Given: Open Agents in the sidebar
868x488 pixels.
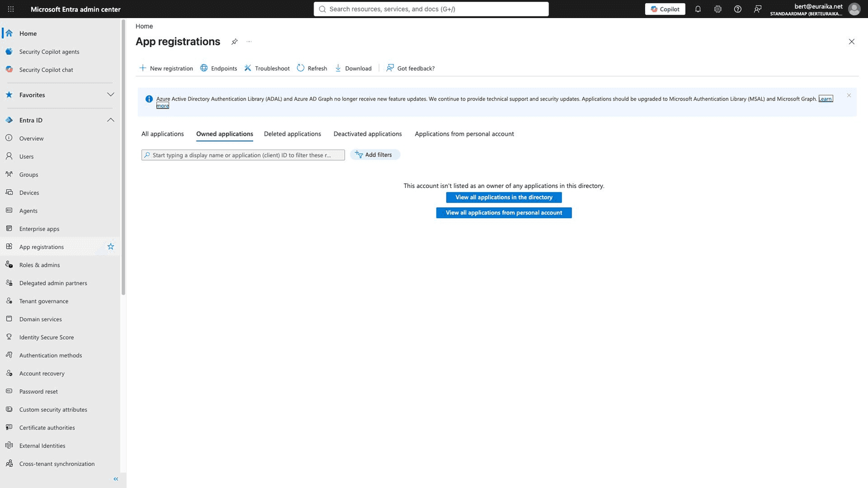Looking at the screenshot, I should pos(60,211).
